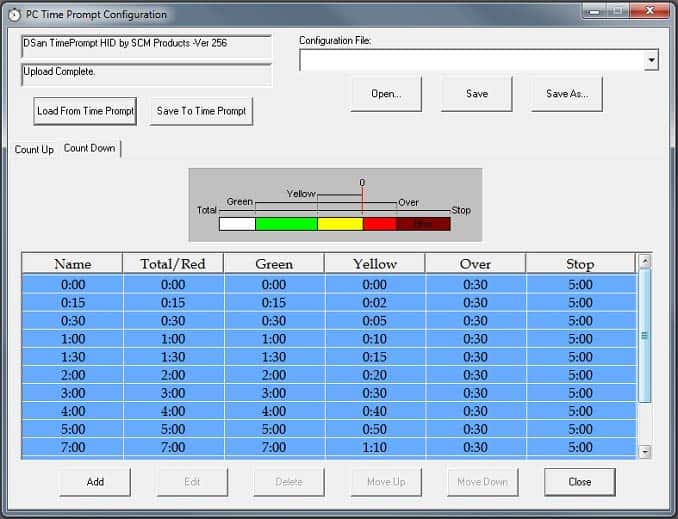This screenshot has height=519, width=678.
Task: Click the Move Up button
Action: click(x=386, y=482)
